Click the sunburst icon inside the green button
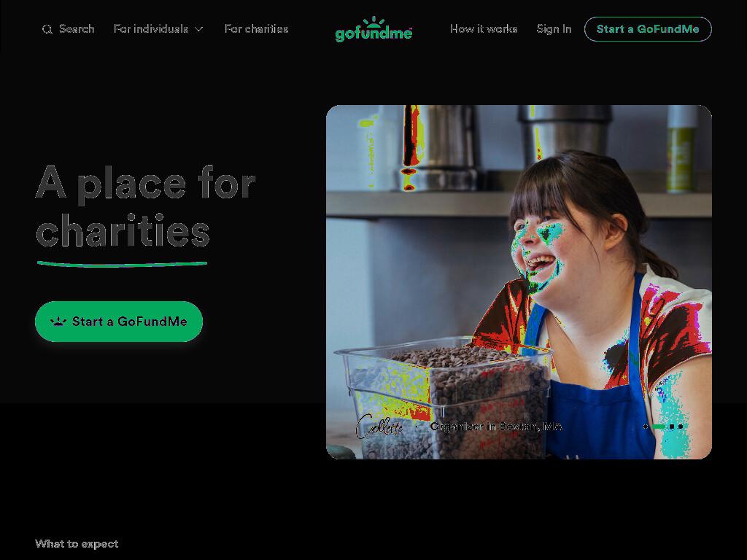The width and height of the screenshot is (747, 560). point(58,322)
